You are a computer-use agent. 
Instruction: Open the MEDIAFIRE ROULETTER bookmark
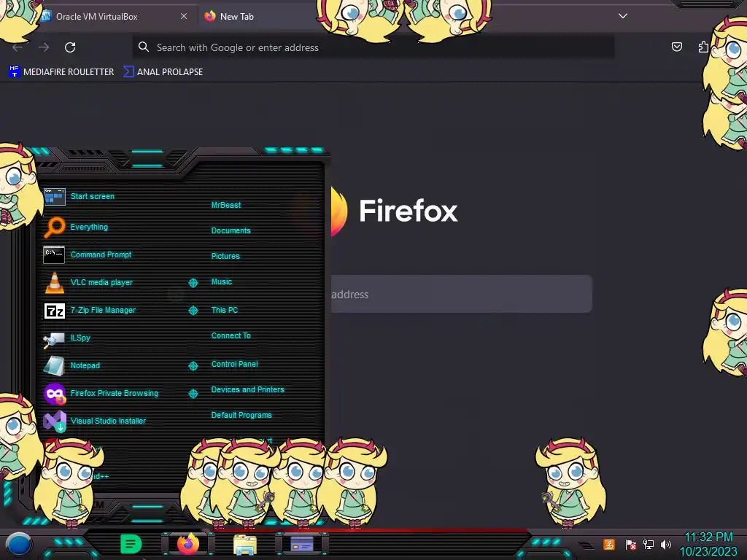(61, 72)
